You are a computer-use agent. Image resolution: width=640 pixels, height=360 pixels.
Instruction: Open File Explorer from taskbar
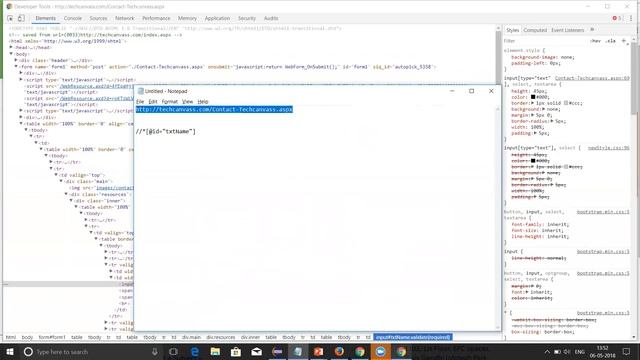215,352
